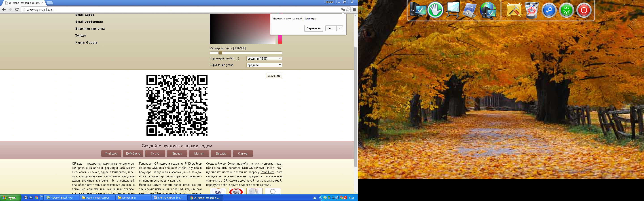644x201 pixels.
Task: Bookmark the page with the star icon
Action: pyautogui.click(x=348, y=9)
